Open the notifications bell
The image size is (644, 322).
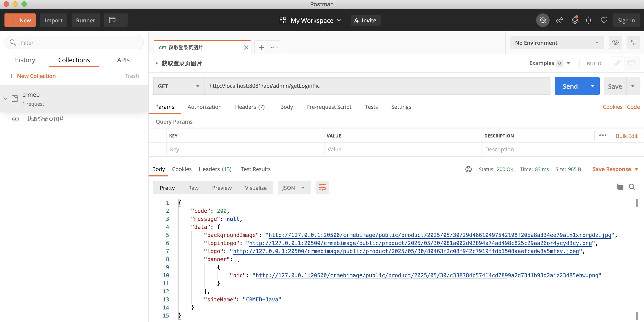(589, 20)
